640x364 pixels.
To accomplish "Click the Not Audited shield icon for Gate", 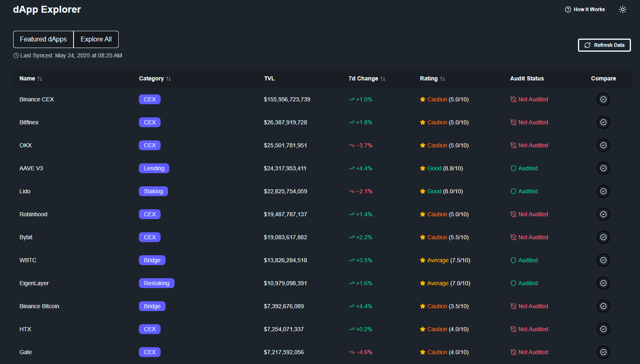I will pos(513,352).
